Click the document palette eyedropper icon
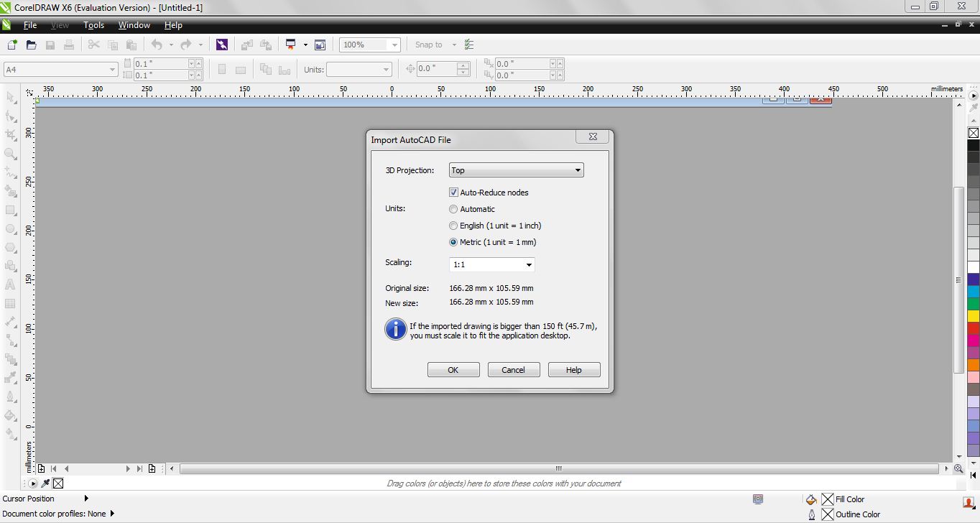 point(47,483)
